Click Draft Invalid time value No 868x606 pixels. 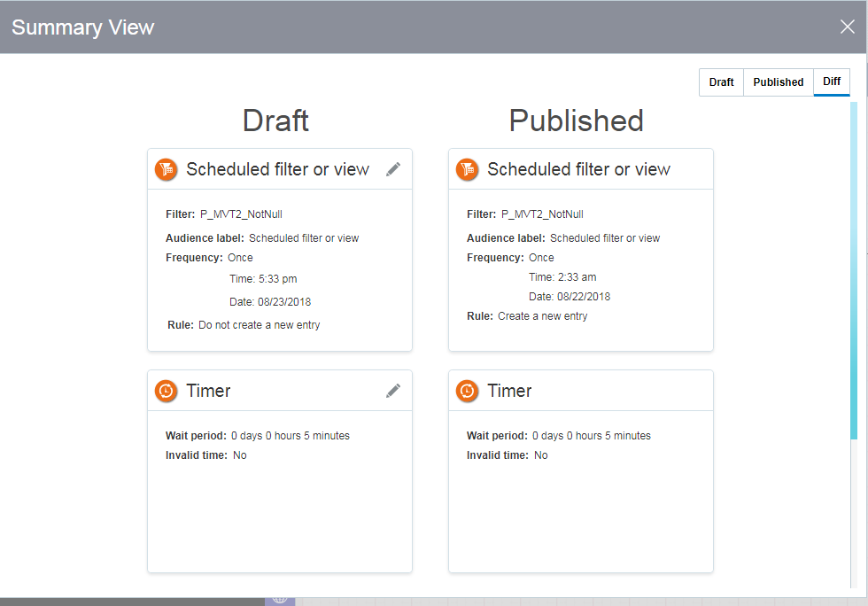(240, 455)
